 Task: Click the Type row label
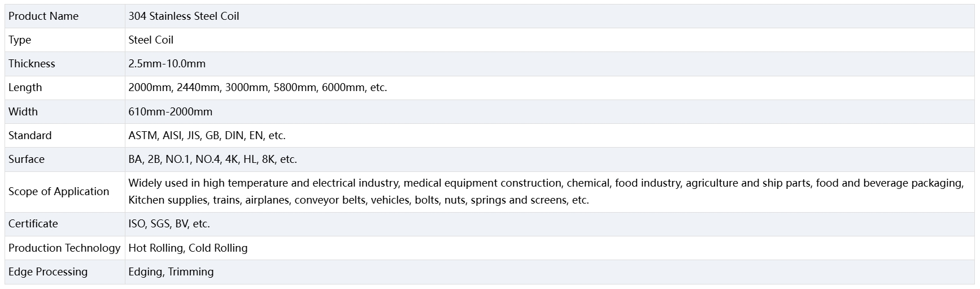click(20, 40)
